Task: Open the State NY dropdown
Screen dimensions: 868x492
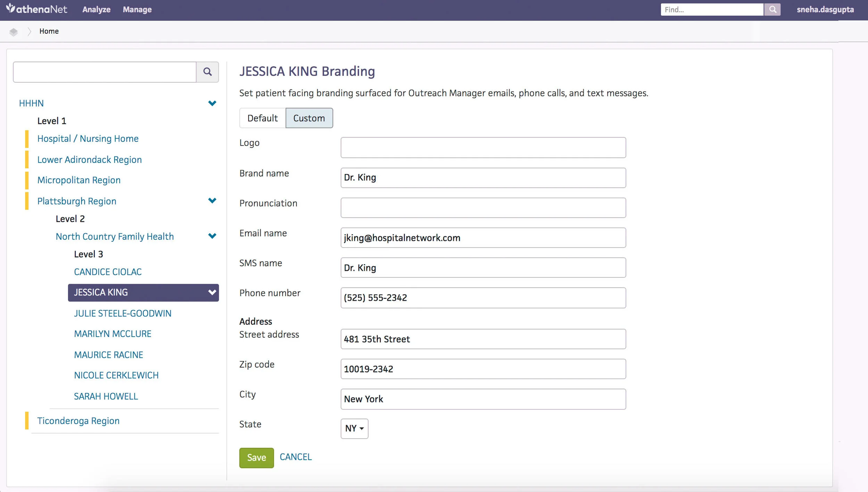Action: (x=354, y=428)
